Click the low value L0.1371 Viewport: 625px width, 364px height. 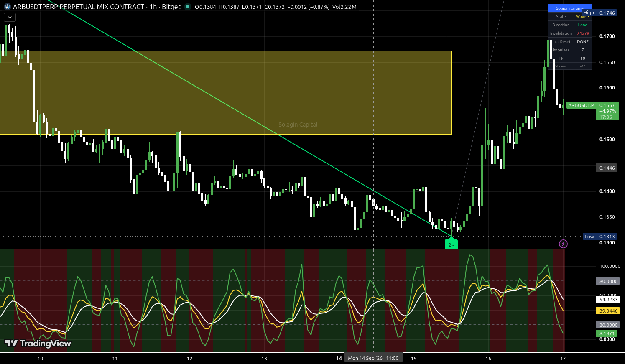(x=252, y=7)
